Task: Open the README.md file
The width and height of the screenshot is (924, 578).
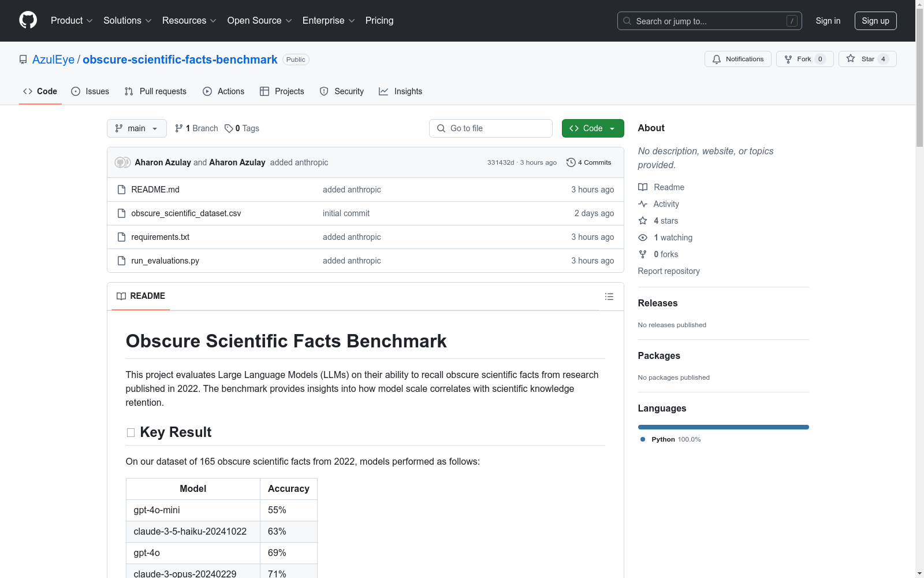Action: pos(155,190)
